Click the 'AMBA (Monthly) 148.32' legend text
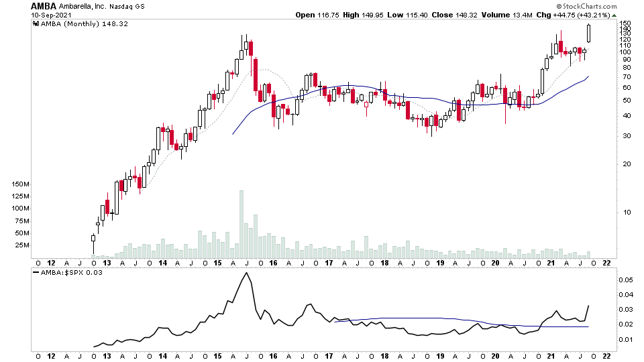644x362 pixels. pyautogui.click(x=85, y=24)
